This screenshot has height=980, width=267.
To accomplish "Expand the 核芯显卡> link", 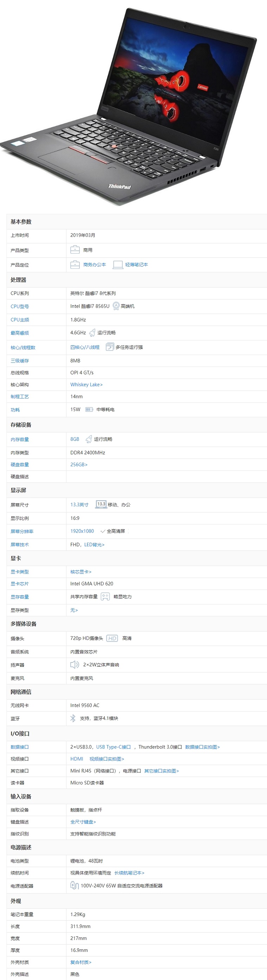I will (x=81, y=572).
